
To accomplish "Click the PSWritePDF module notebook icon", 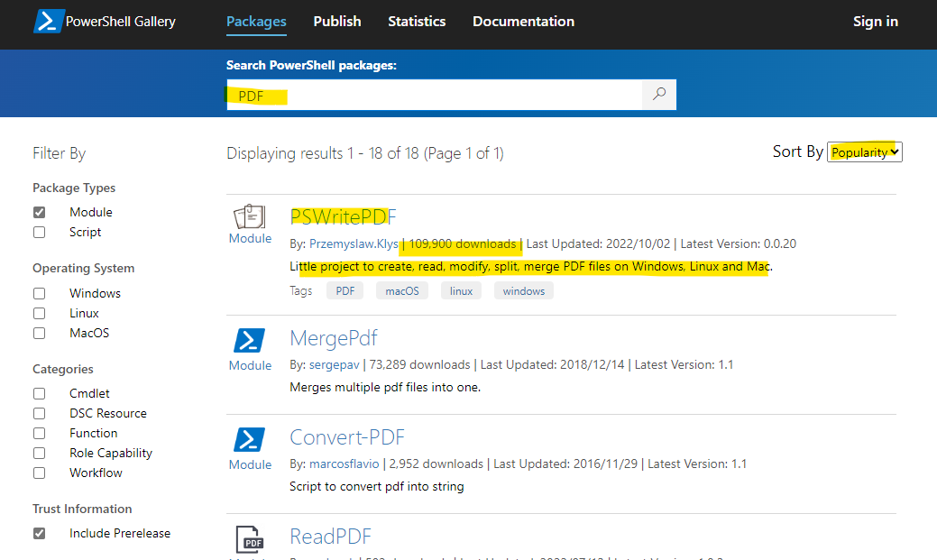I will (x=250, y=216).
